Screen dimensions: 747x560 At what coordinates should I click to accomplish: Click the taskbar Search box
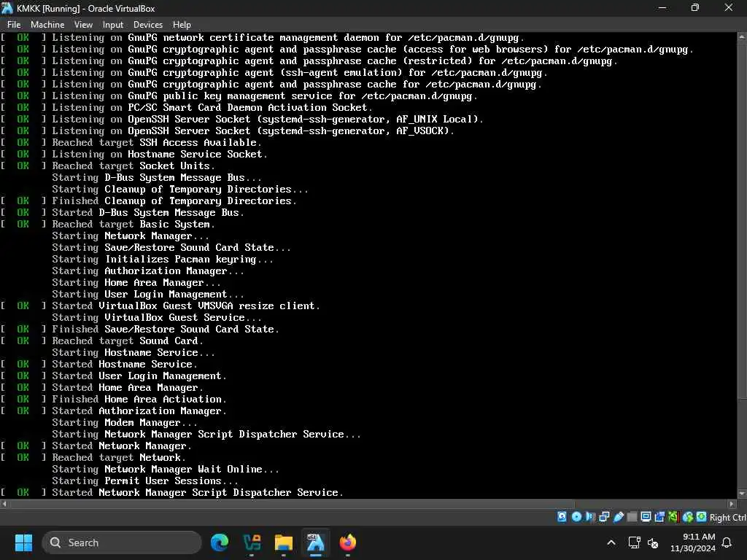122,542
